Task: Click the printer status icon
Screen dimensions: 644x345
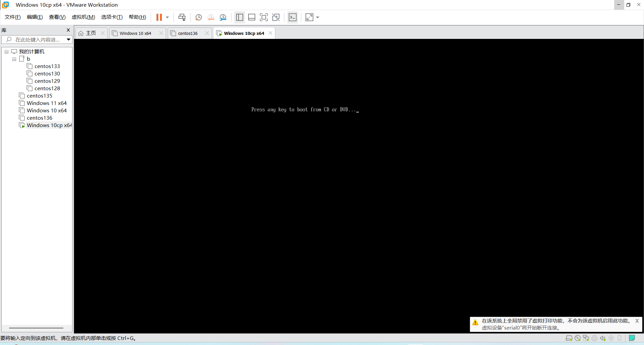Action: [x=594, y=338]
